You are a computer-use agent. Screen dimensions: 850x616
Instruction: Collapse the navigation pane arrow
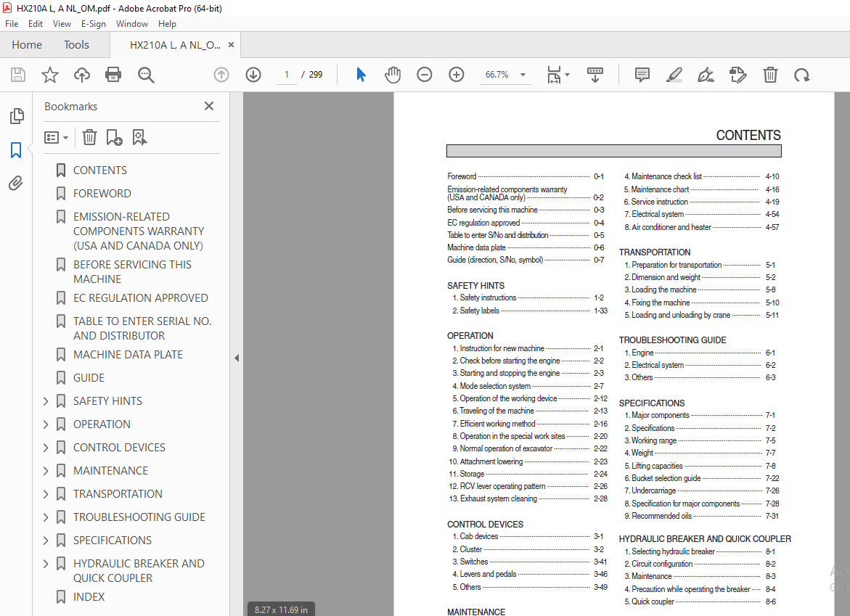(237, 358)
